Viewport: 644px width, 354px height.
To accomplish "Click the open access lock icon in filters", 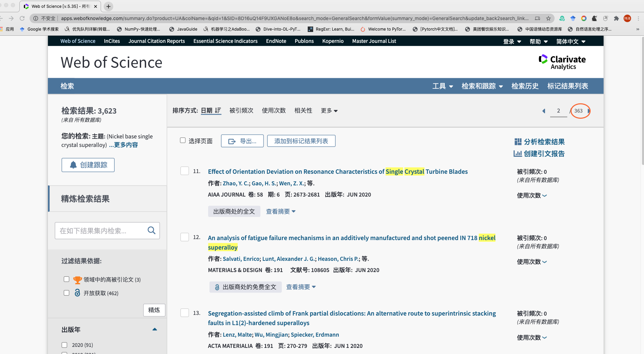I will [x=78, y=293].
